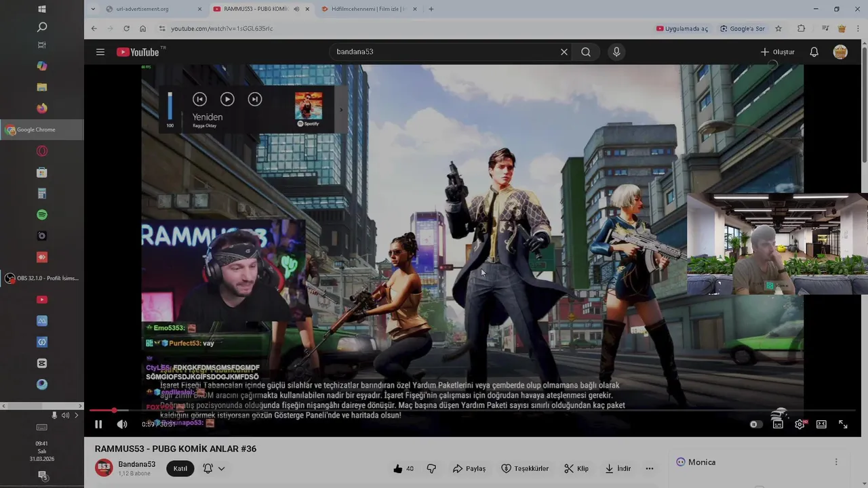868x488 pixels.
Task: Open Chrome extensions puzzle icon
Action: click(802, 28)
